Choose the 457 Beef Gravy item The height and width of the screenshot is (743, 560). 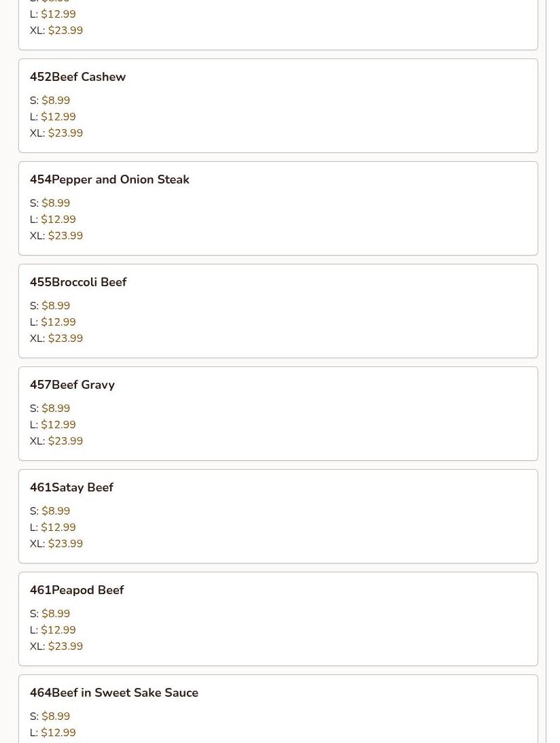click(278, 414)
